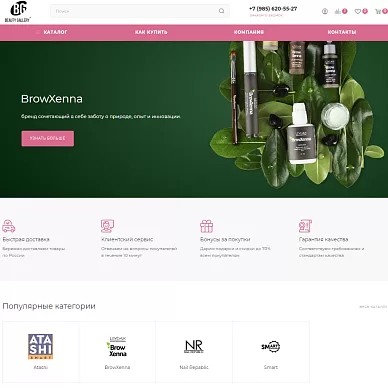This screenshot has height=388, width=388.
Task: Click the Гарантия качества heading
Action: (323, 239)
